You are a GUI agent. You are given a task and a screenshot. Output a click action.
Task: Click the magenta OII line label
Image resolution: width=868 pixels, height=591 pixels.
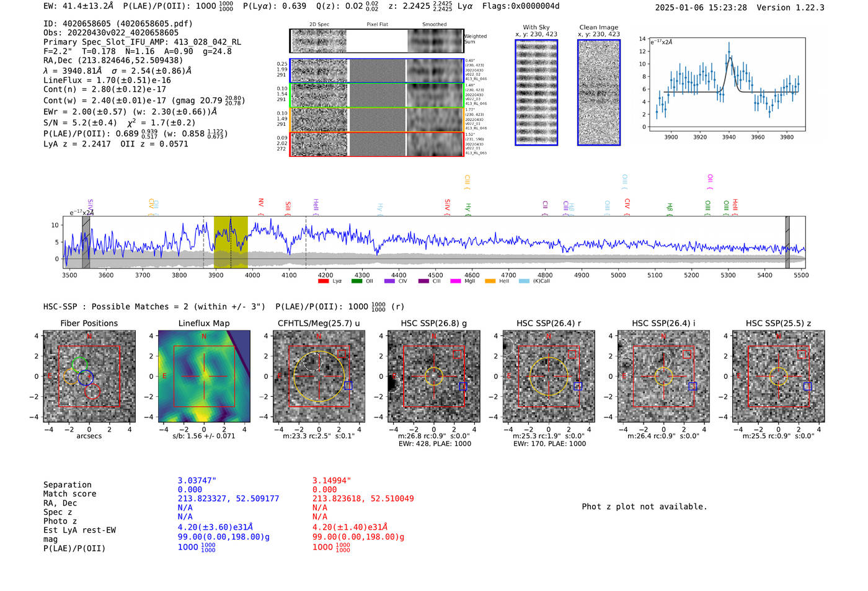(x=710, y=181)
